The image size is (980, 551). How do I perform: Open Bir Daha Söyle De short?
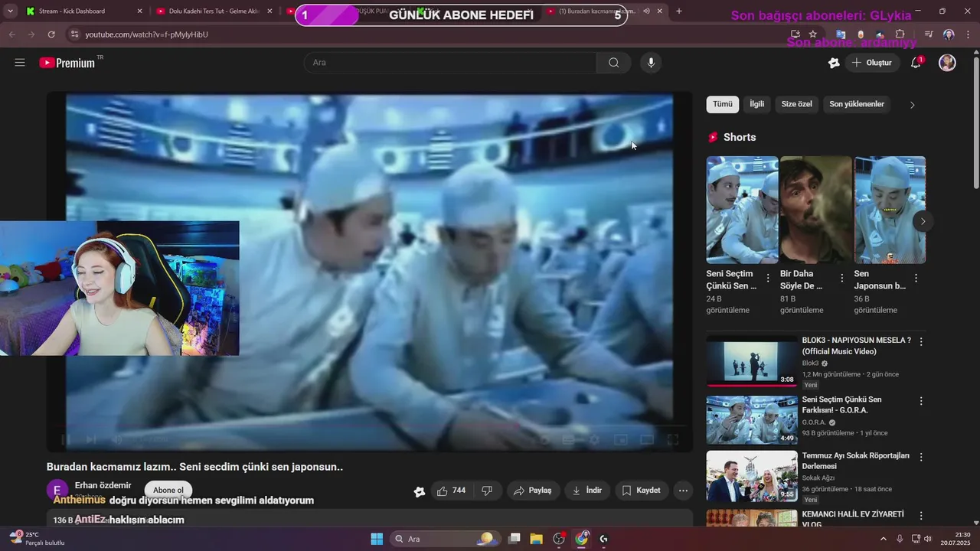tap(815, 210)
